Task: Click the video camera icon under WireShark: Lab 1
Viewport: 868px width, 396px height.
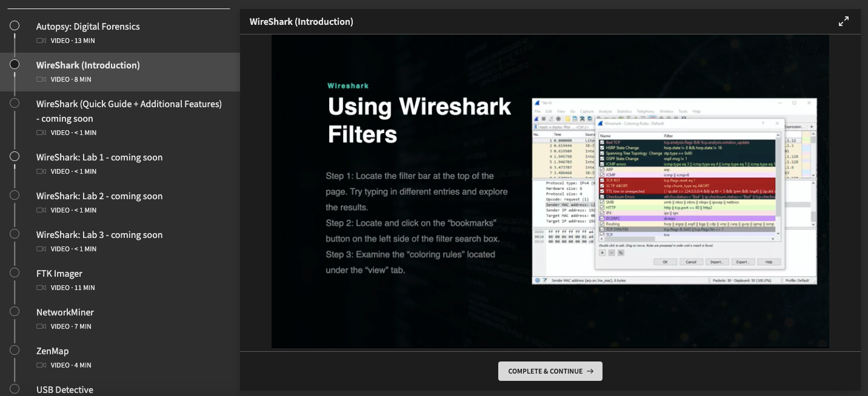Action: tap(41, 171)
